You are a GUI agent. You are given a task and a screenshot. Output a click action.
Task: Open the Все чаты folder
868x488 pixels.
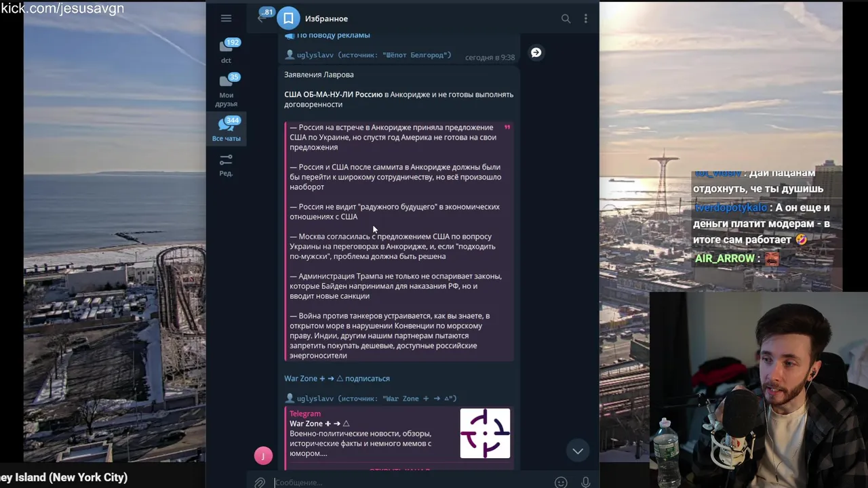(226, 129)
